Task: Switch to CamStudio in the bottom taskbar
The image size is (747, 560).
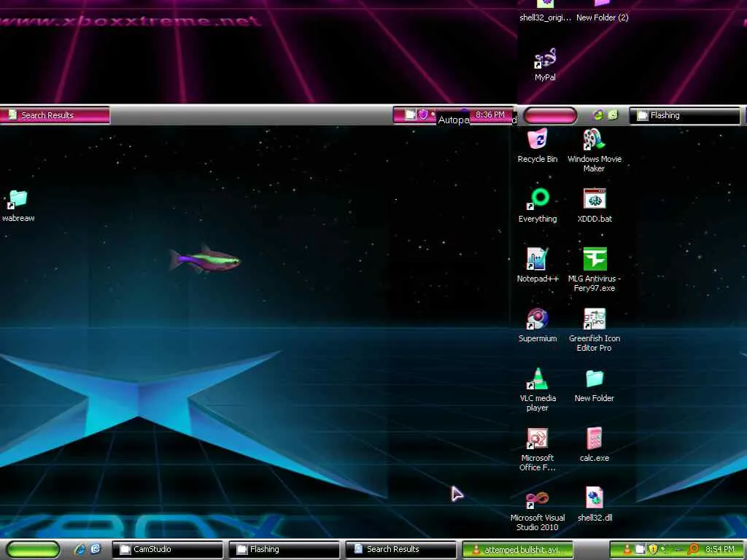Action: [x=168, y=550]
